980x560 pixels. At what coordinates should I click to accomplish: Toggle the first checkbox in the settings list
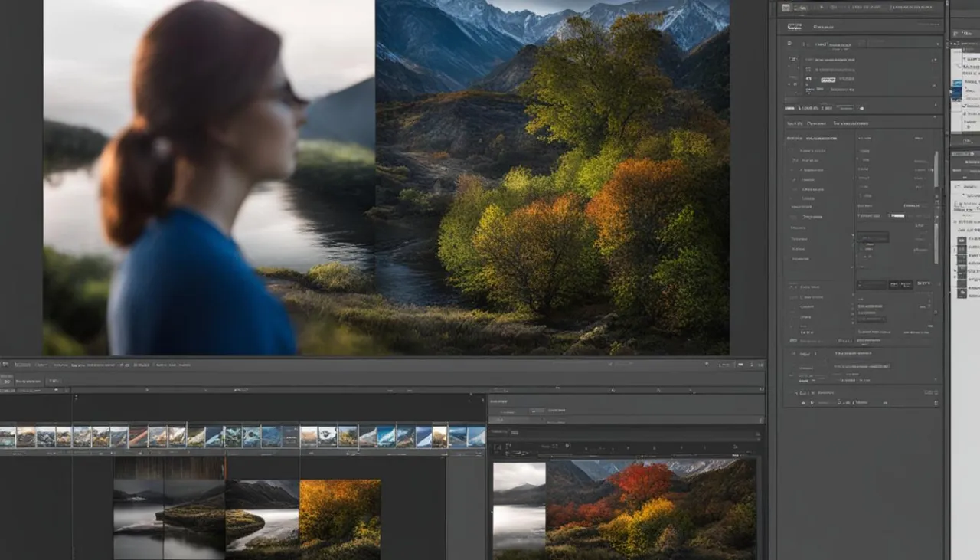(x=792, y=151)
